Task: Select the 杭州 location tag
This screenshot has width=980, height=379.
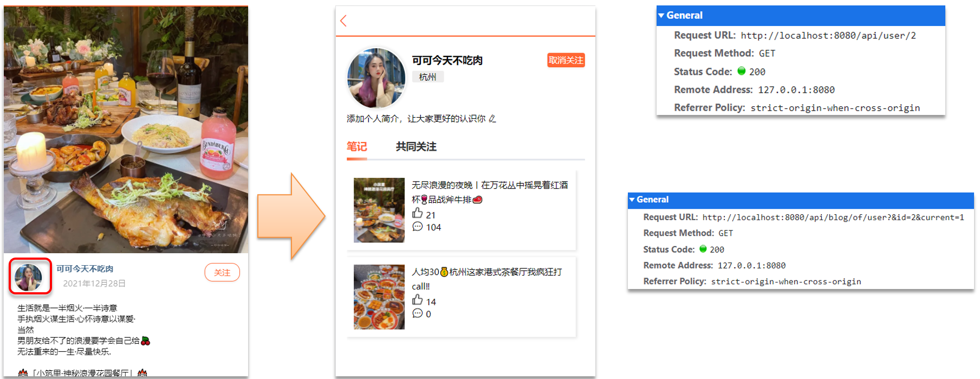Action: click(427, 77)
